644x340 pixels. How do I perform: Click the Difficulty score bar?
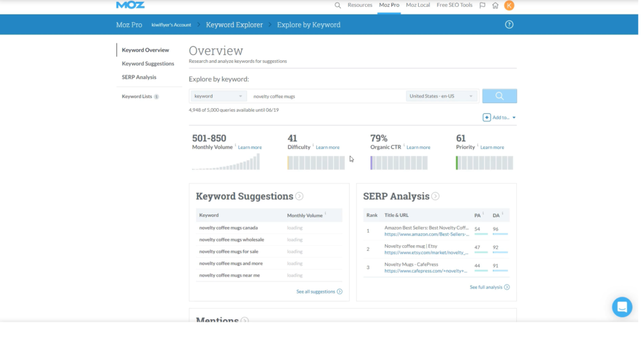316,163
